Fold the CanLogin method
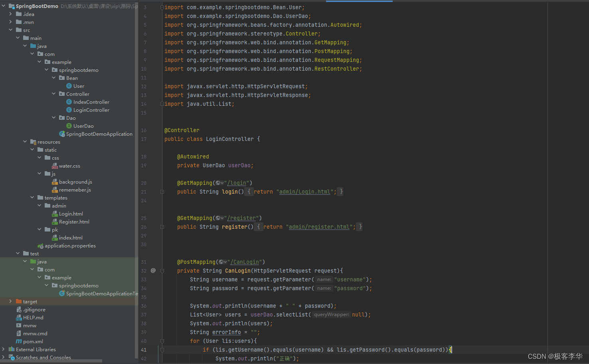The image size is (589, 364). [162, 271]
